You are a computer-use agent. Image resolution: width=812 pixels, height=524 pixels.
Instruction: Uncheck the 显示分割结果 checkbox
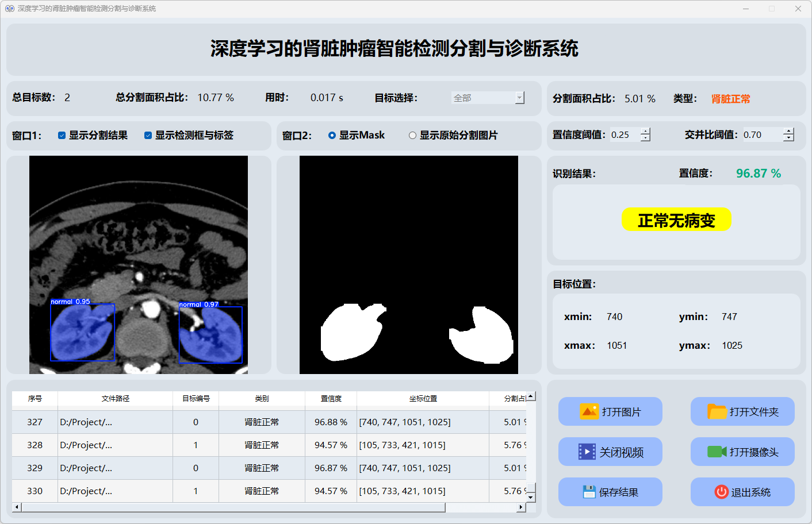pos(62,136)
